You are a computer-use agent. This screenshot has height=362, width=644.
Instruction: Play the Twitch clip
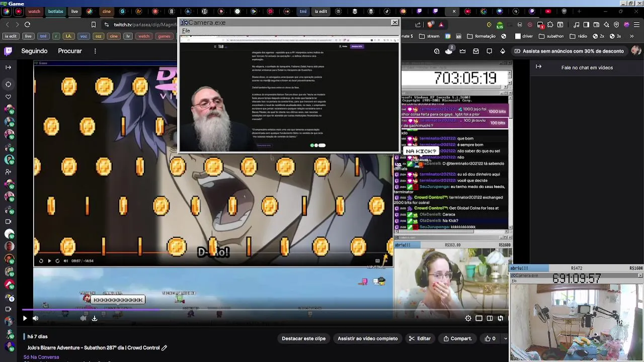pyautogui.click(x=25, y=318)
